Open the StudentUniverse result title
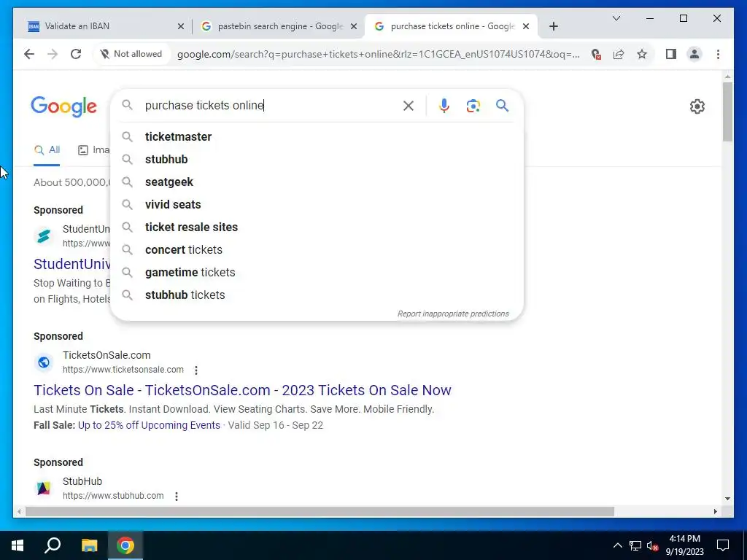This screenshot has height=560, width=747. (x=72, y=264)
